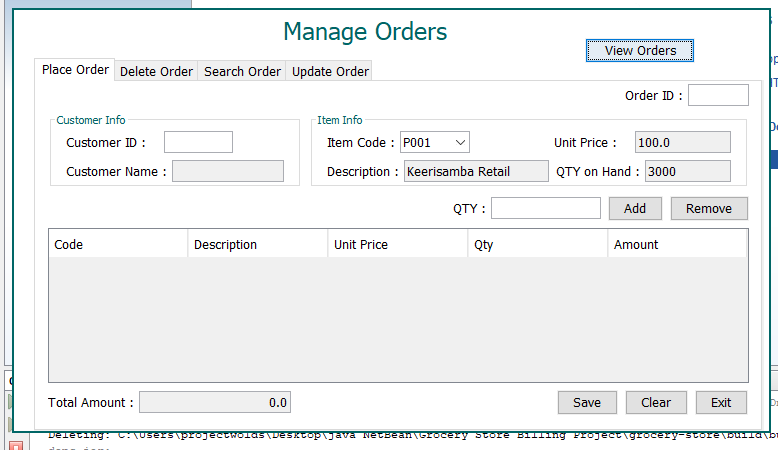Click the Code column header

pos(117,244)
